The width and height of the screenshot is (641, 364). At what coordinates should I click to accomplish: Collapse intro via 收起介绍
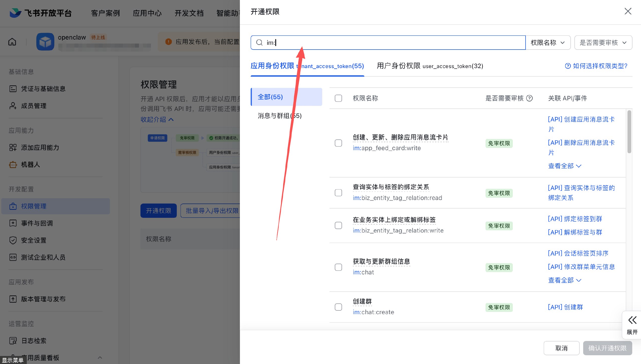pyautogui.click(x=157, y=119)
